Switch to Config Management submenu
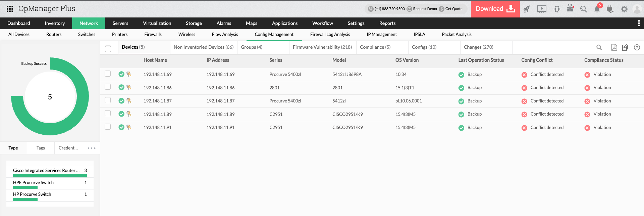This screenshot has height=216, width=644. [x=274, y=34]
